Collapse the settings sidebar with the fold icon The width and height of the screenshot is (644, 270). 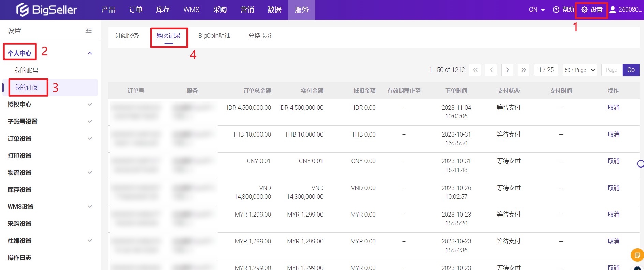tap(88, 30)
